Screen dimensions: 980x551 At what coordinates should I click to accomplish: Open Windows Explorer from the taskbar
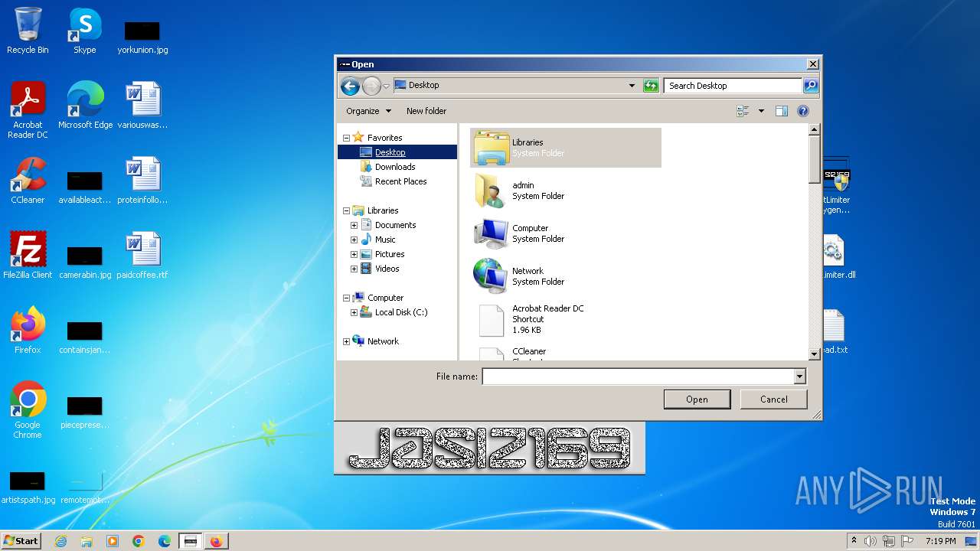[x=87, y=541]
